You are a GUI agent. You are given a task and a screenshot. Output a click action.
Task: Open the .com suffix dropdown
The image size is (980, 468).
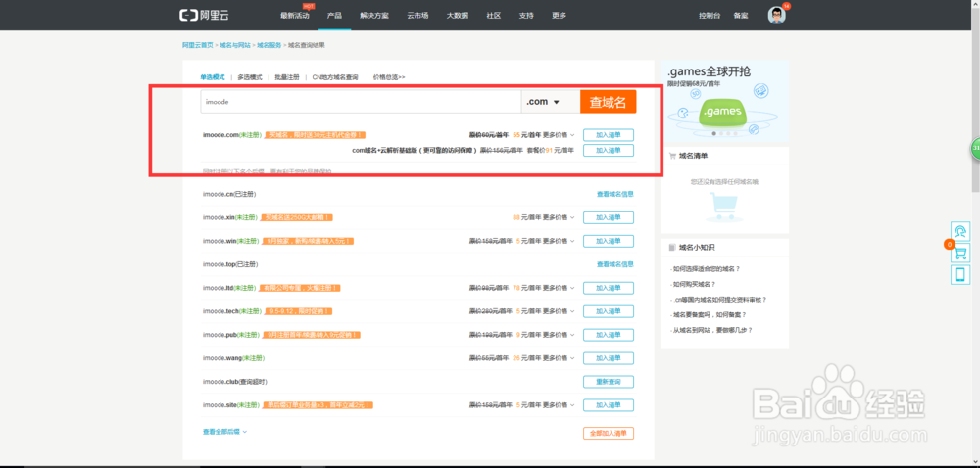550,102
